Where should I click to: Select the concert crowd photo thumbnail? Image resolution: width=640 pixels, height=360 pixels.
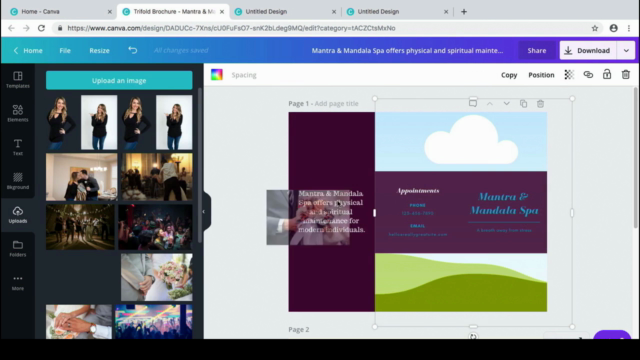153,322
